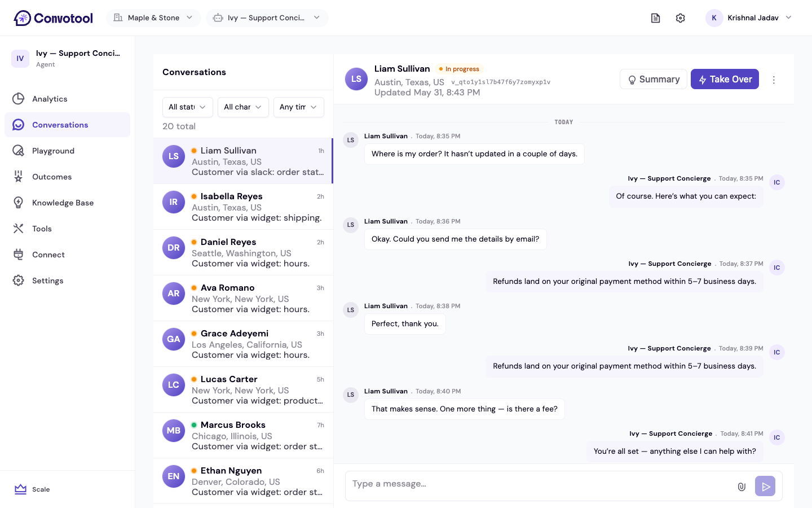Expand the Krishnal Jadav account menu
Viewport: 812px width, 508px height.
click(749, 18)
